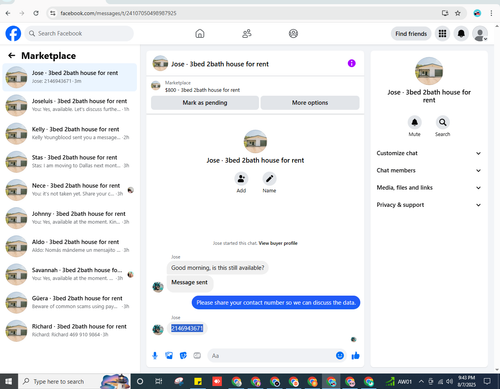Click the Facebook logo

click(x=13, y=33)
